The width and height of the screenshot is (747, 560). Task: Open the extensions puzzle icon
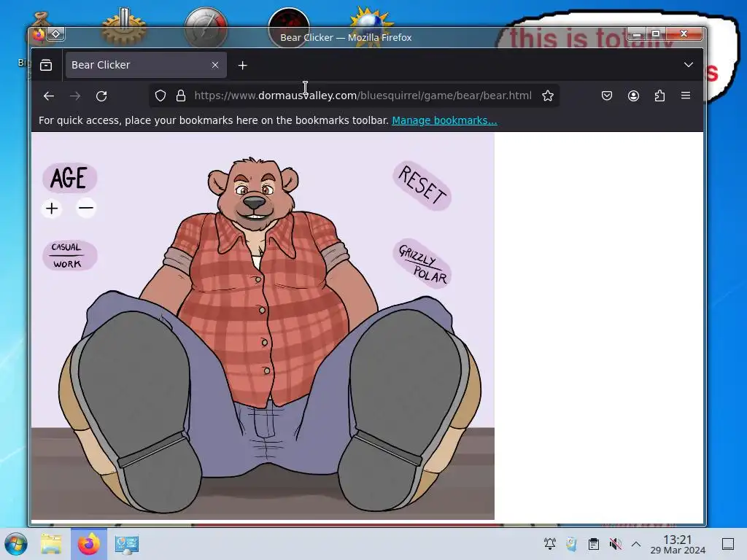659,96
